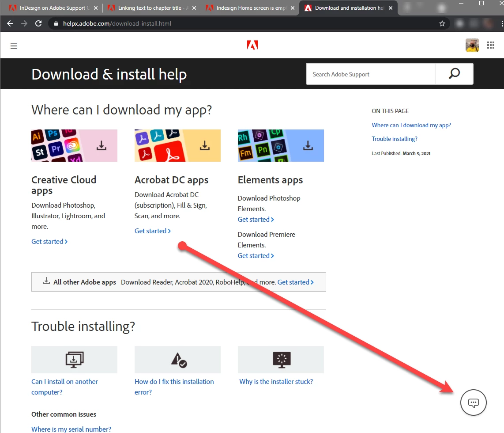Bookmark this page with the star

coord(442,23)
